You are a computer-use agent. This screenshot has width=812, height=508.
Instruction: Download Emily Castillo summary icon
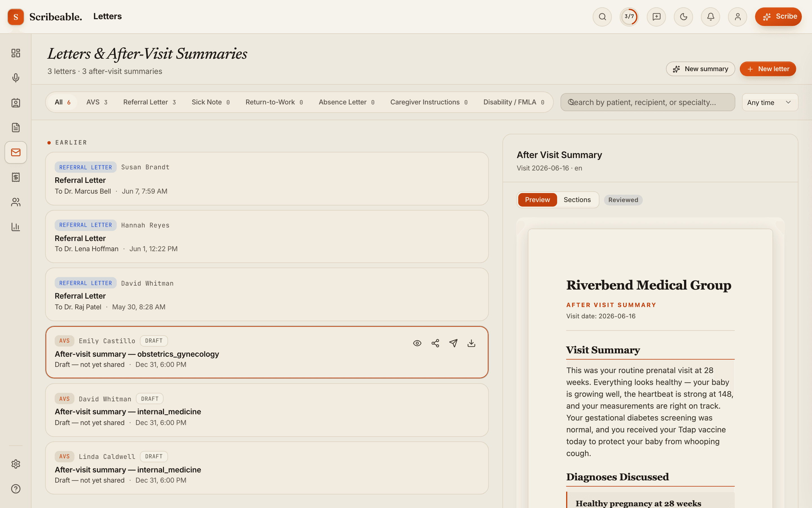tap(471, 343)
